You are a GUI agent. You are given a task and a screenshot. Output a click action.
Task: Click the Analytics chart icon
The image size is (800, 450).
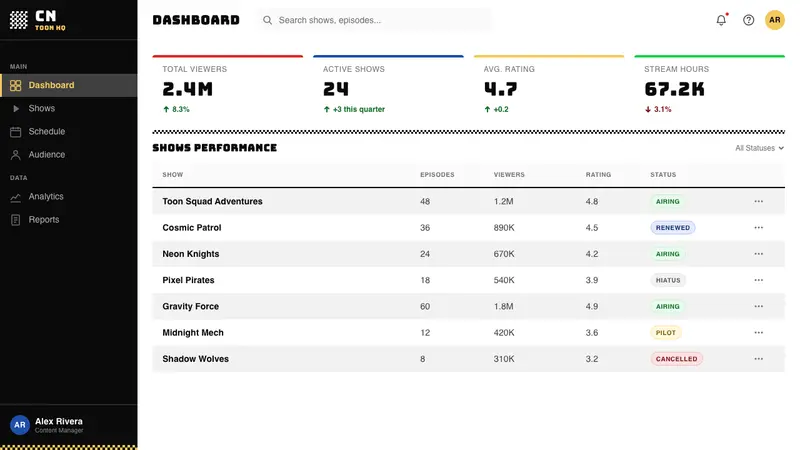click(x=16, y=197)
